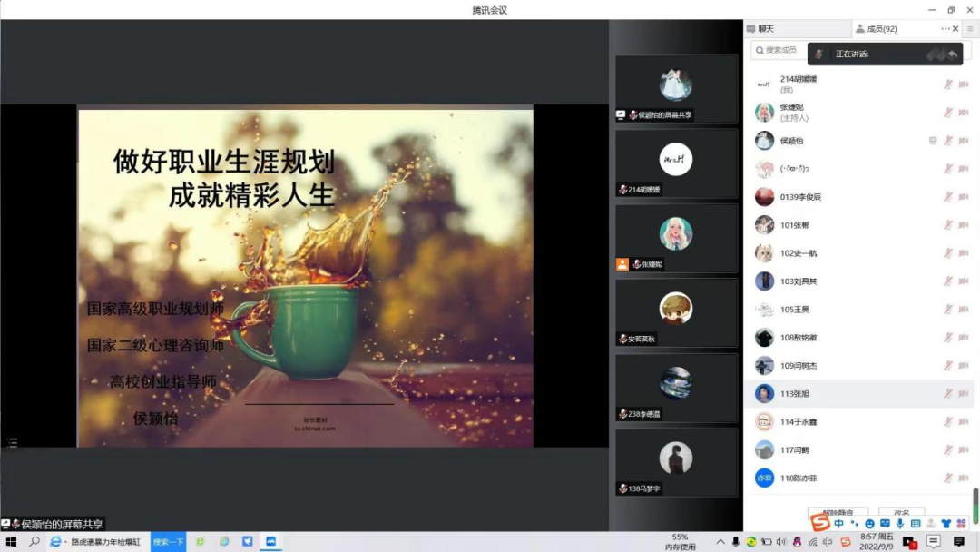The height and width of the screenshot is (552, 980).
Task: Toggle camera for 214胡媛媛 in member list
Action: click(x=963, y=84)
